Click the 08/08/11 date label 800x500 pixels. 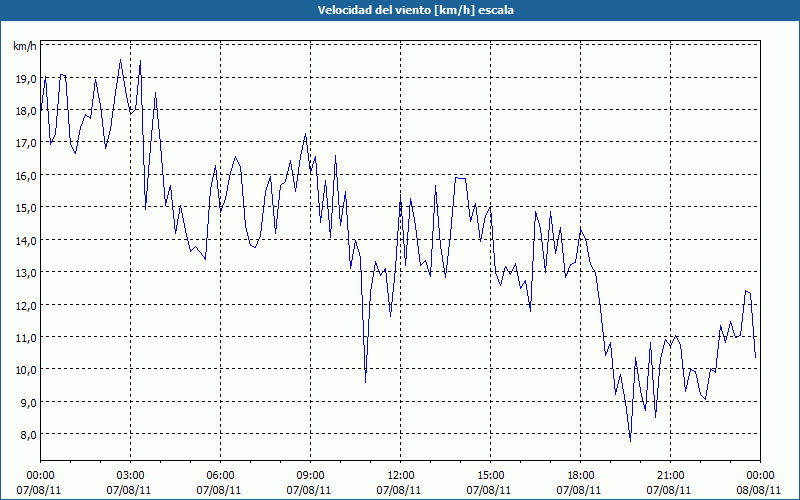(759, 490)
